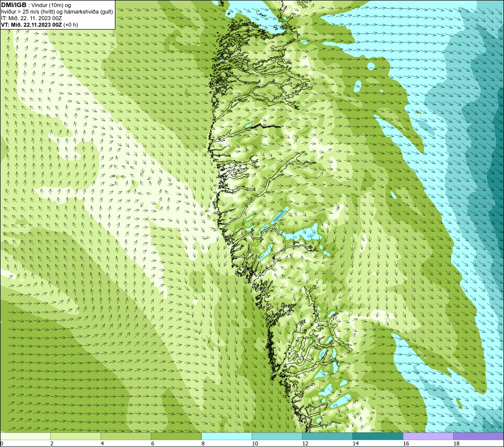Click the scale label '16'
Screen dimensions: 504x447
[x=406, y=444]
